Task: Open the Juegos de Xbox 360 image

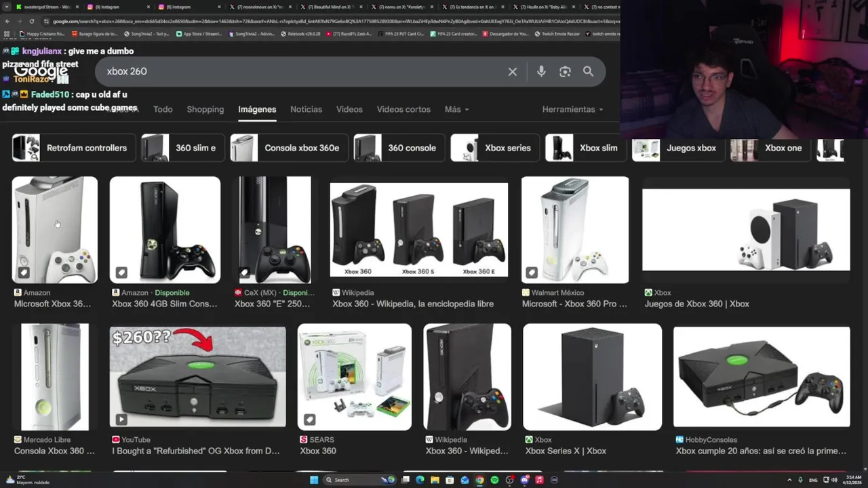Action: 746,230
